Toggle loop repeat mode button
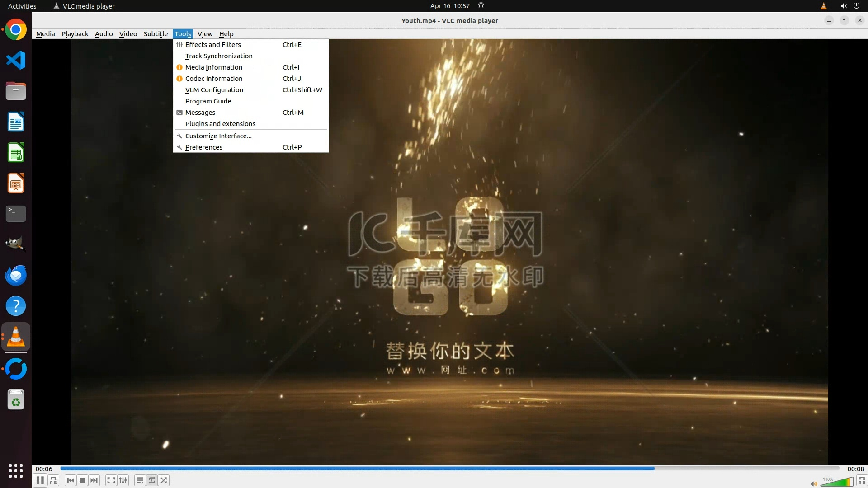The height and width of the screenshot is (488, 868). point(152,480)
